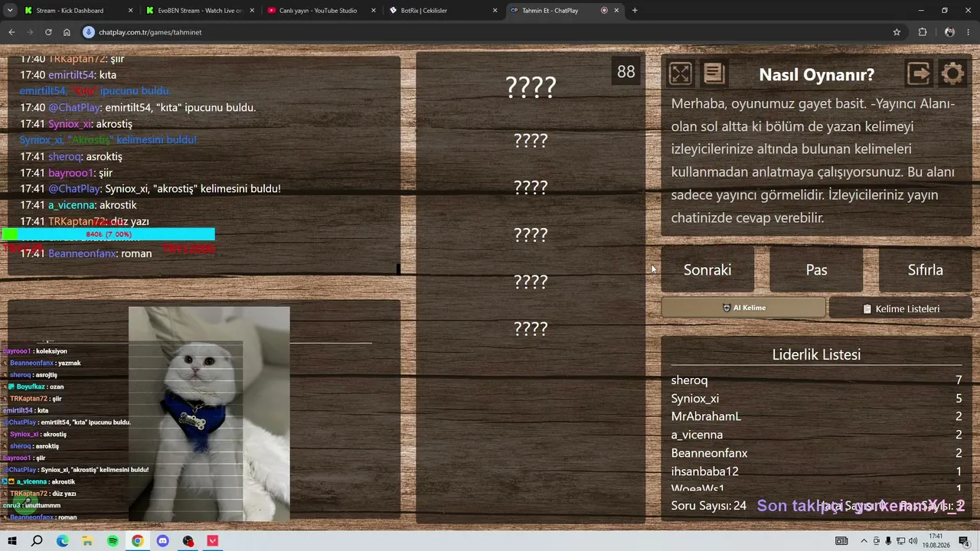Select the AI Kelime option
980x551 pixels.
pyautogui.click(x=743, y=308)
